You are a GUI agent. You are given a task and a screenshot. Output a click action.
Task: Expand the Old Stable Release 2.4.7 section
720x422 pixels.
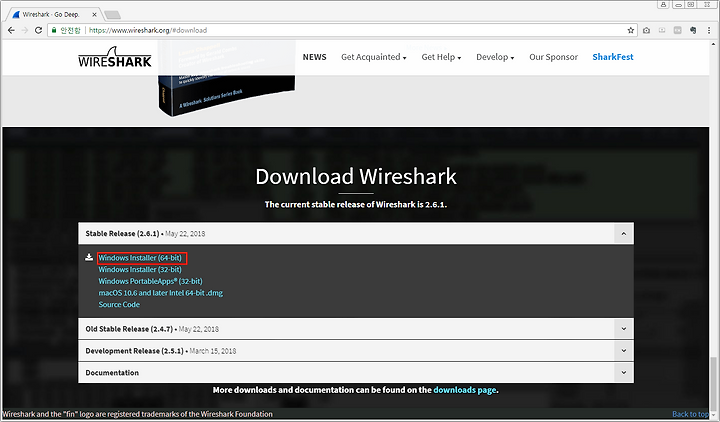624,329
